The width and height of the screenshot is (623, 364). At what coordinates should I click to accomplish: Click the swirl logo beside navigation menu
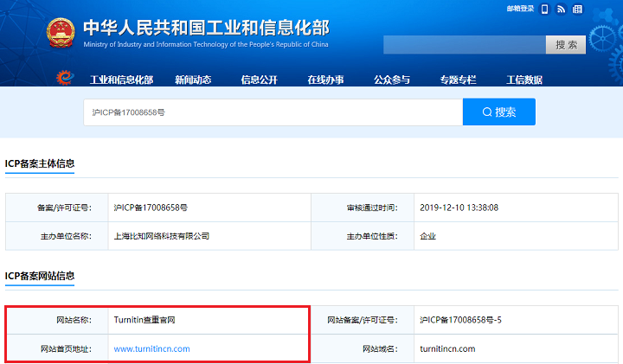[65, 78]
